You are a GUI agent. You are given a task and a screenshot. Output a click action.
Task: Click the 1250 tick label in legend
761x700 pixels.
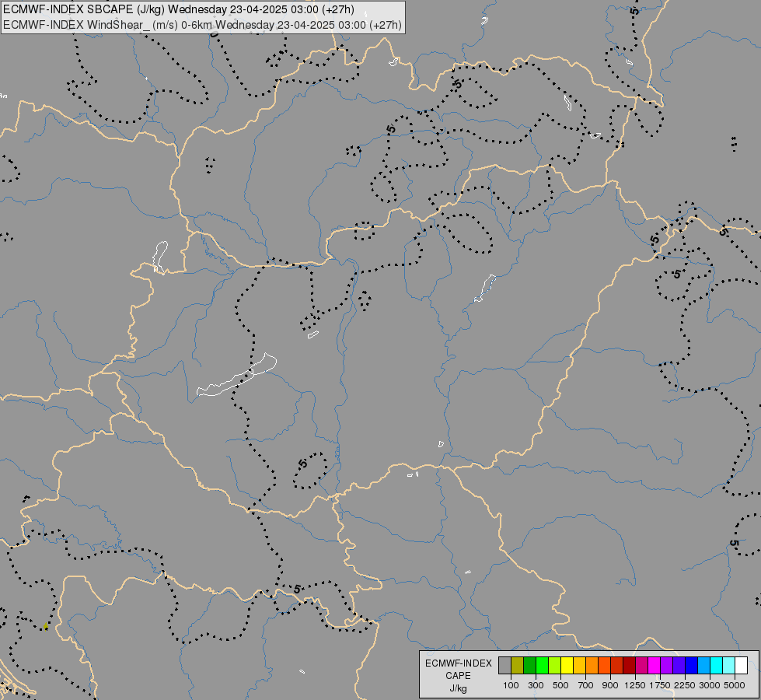(635, 685)
